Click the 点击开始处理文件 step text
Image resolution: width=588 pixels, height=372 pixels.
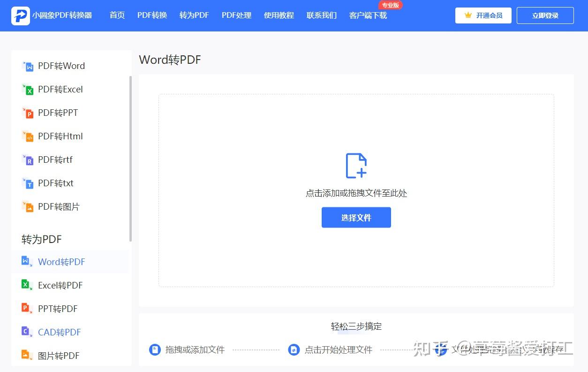point(339,350)
